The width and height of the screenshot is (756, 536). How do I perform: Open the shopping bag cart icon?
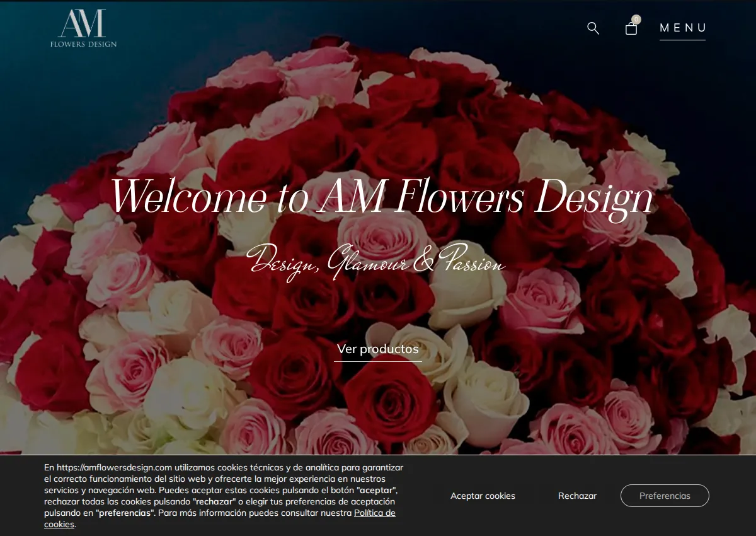(631, 28)
